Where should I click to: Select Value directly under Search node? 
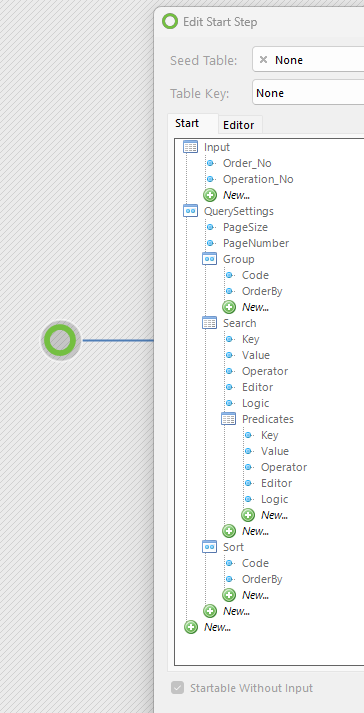pos(256,355)
